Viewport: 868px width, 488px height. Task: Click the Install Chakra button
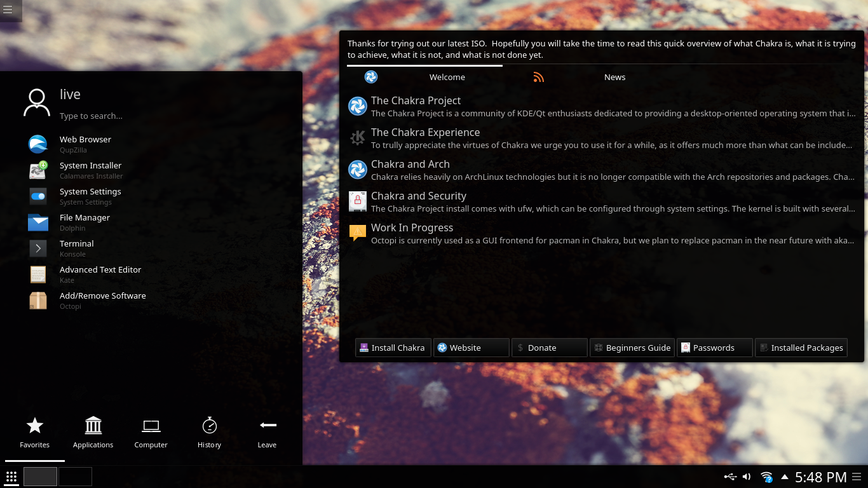click(393, 348)
